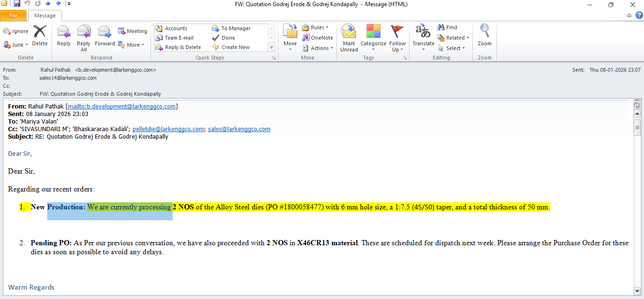
Task: Expand the Quick Steps gallery
Action: 271,47
